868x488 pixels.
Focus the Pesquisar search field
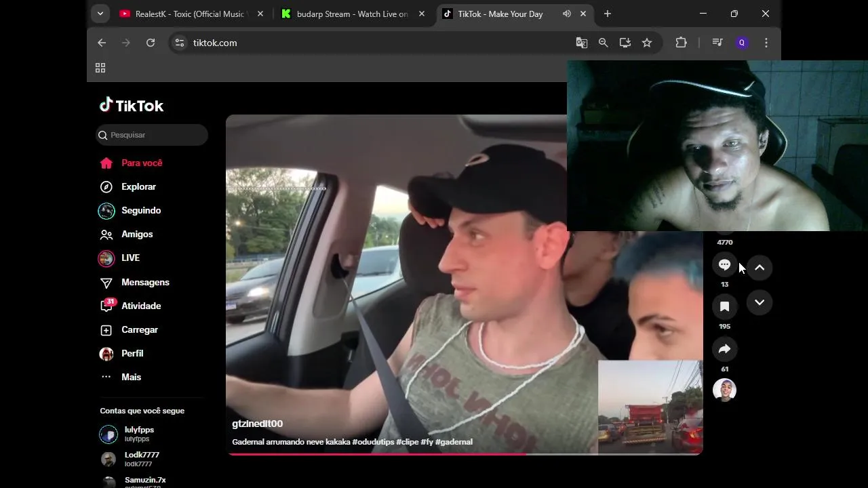152,135
